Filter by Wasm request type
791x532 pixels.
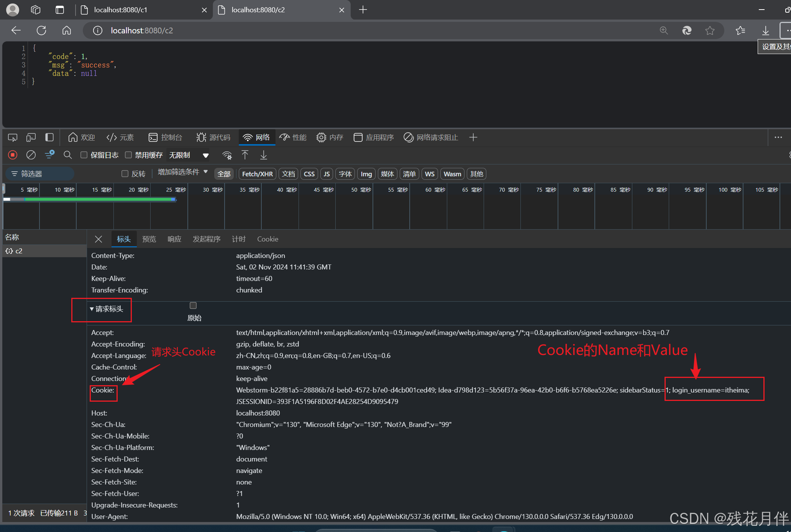pyautogui.click(x=452, y=174)
